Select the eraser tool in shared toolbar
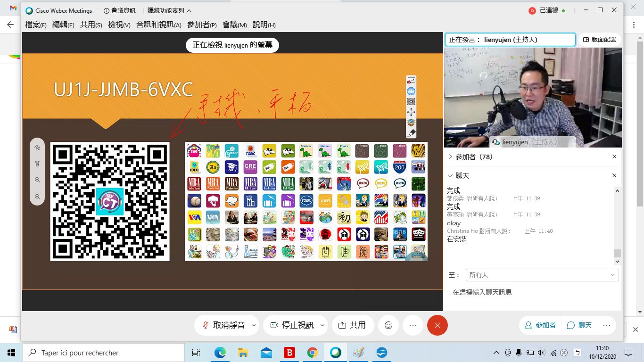644x362 pixels. click(x=411, y=133)
